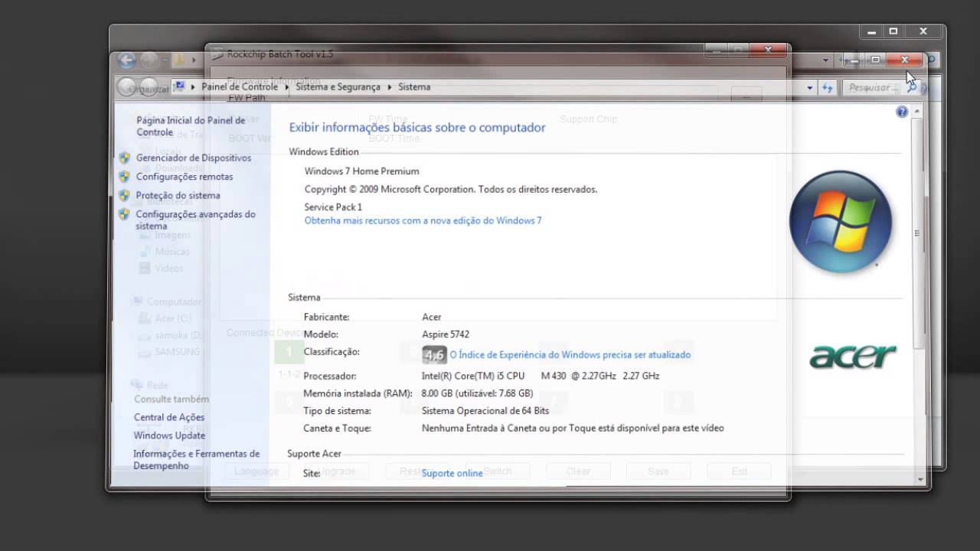The width and height of the screenshot is (980, 551).
Task: Open Suporte online link
Action: pos(452,474)
